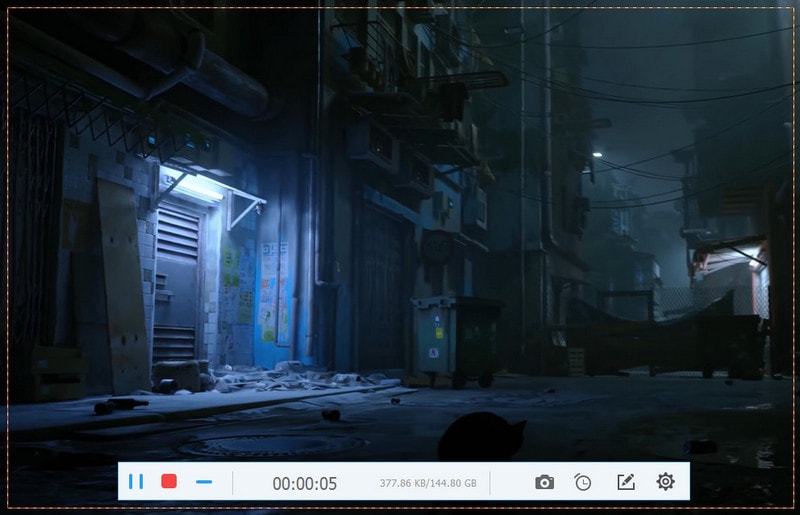Click the 377.86 KB/144.80 GB size indicator
This screenshot has width=800, height=515.
tap(428, 483)
